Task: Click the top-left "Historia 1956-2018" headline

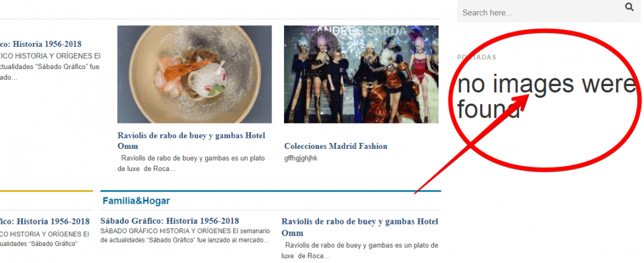Action: 40,44
